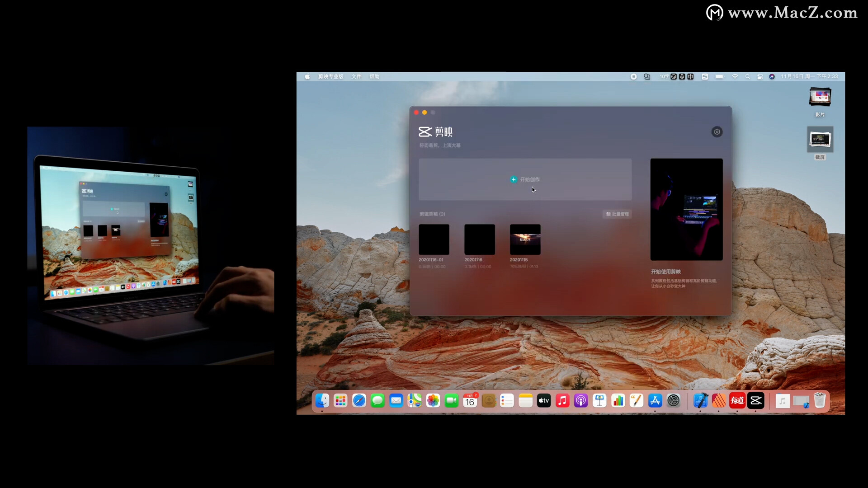868x488 pixels.
Task: Open Control Center in menu bar
Action: (x=760, y=77)
